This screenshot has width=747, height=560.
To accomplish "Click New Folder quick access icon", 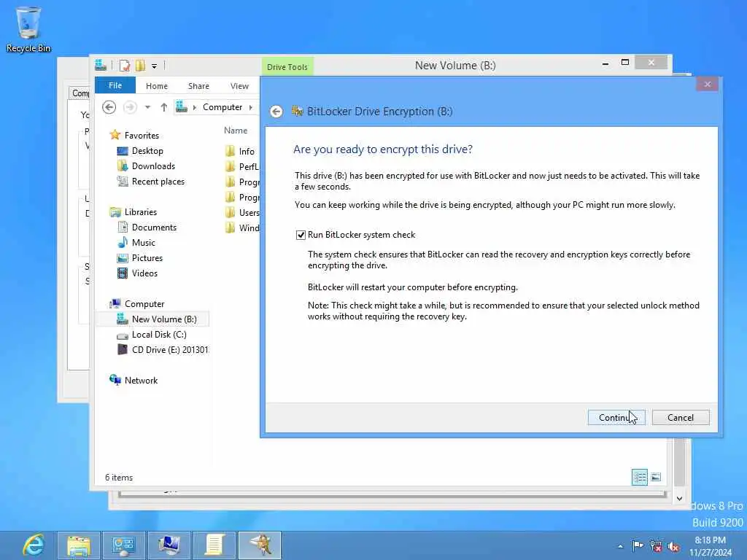I will pos(140,65).
